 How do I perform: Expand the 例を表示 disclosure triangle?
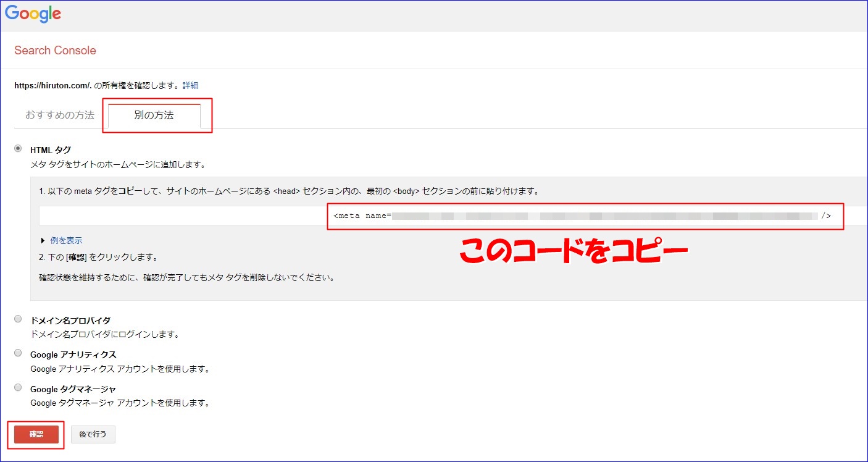43,240
